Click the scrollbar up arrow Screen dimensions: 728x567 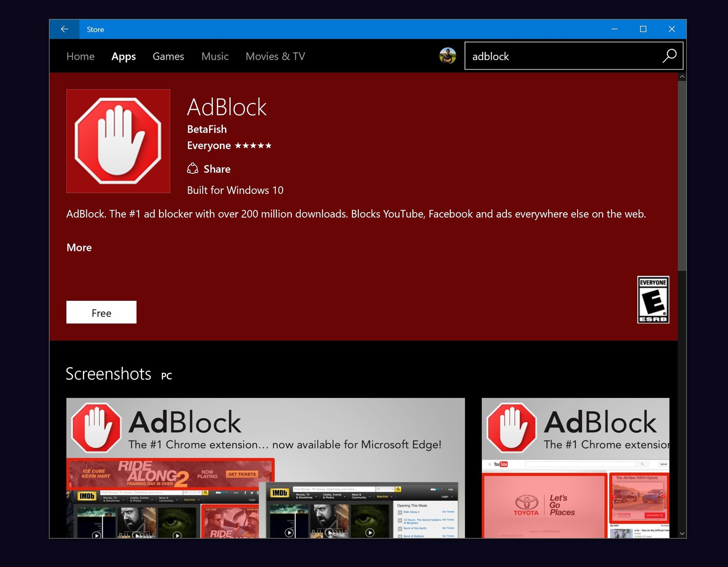682,77
